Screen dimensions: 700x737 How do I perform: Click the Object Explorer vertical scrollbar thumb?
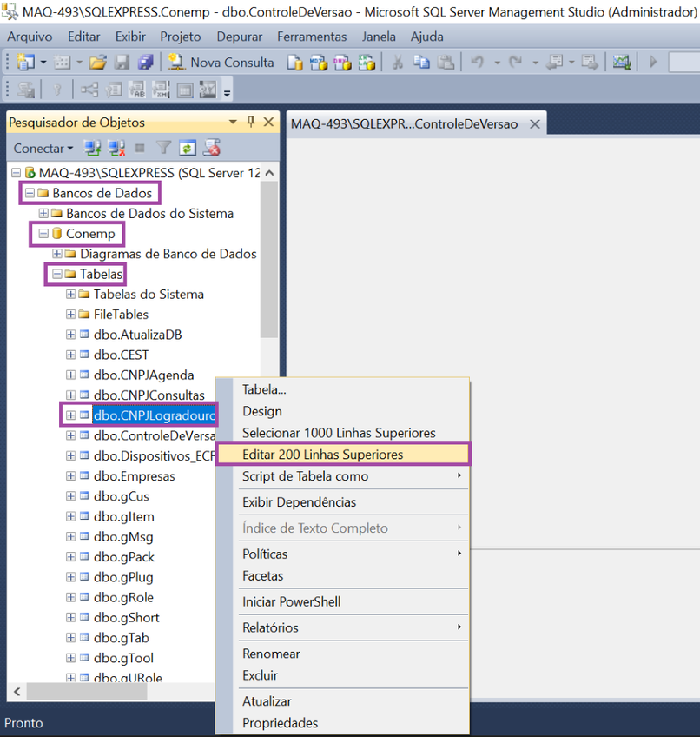click(x=269, y=260)
